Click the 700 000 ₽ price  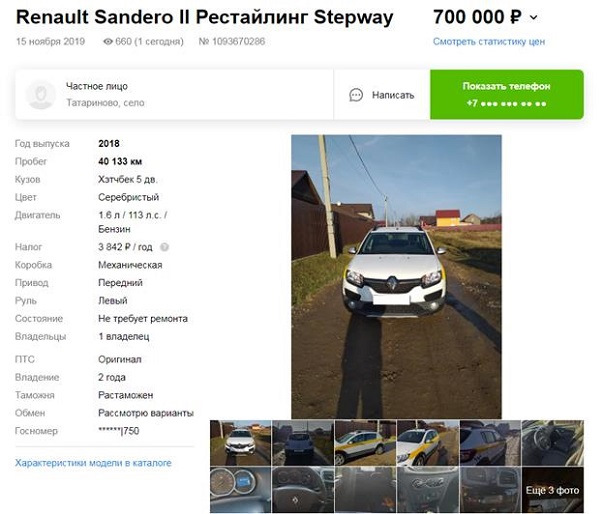[477, 17]
